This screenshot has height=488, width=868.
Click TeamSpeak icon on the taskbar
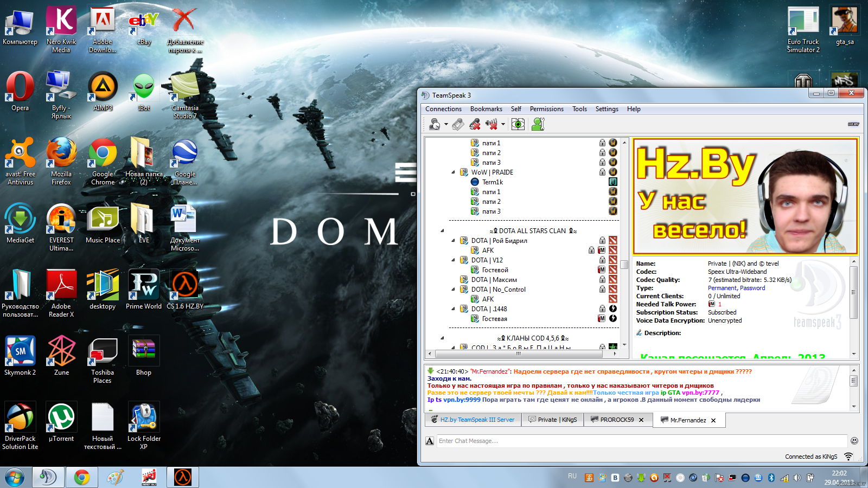[48, 477]
